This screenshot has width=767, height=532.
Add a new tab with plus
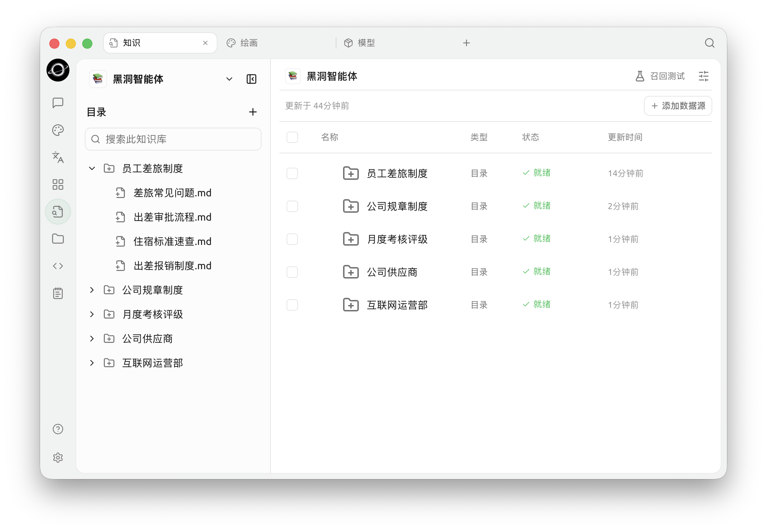click(x=466, y=43)
